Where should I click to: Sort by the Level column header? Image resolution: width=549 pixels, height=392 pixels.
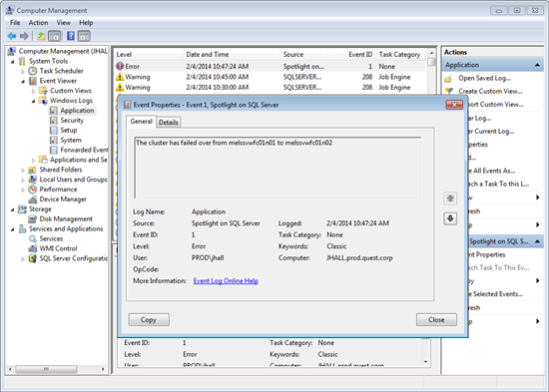149,54
